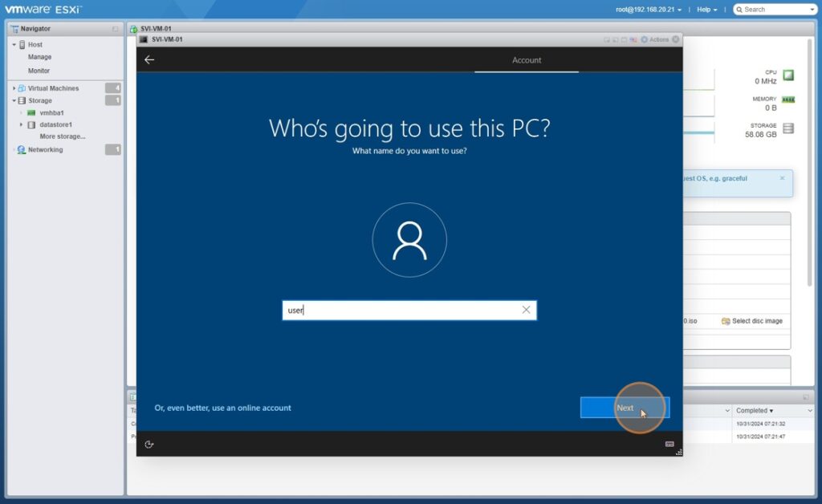Screen dimensions: 822x504
Task: Click the Actions gear icon in console
Action: (645, 39)
